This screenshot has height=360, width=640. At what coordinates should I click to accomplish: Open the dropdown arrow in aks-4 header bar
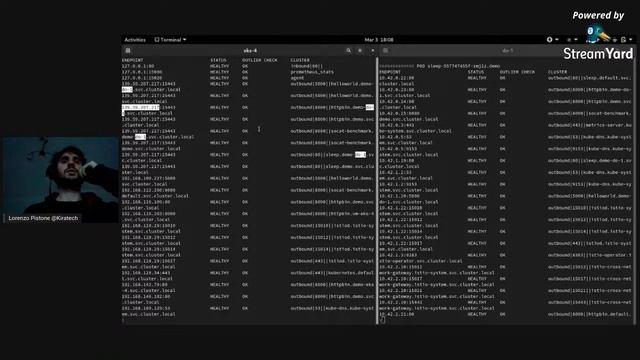pos(372,51)
